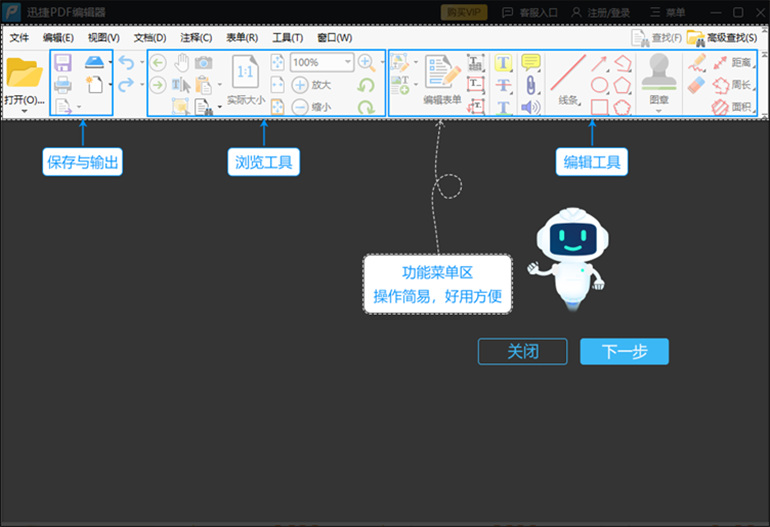Select the Snapshot camera tool
The height and width of the screenshot is (527, 770).
204,62
